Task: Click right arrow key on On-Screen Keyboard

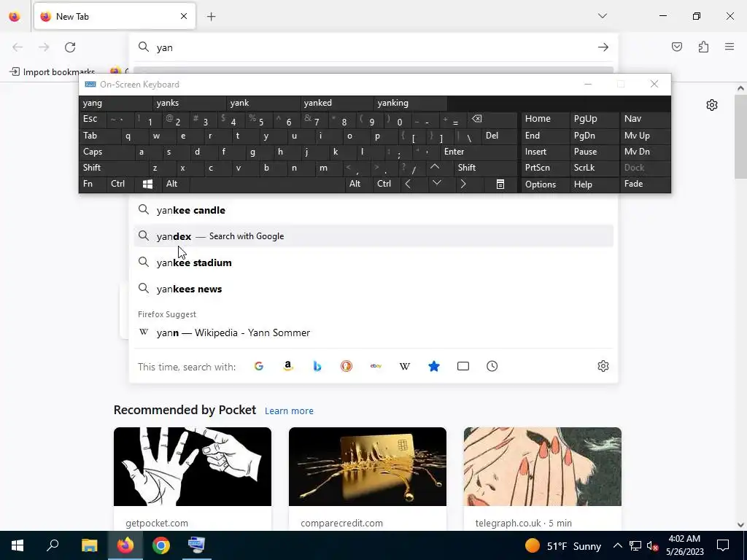Action: coord(463,184)
